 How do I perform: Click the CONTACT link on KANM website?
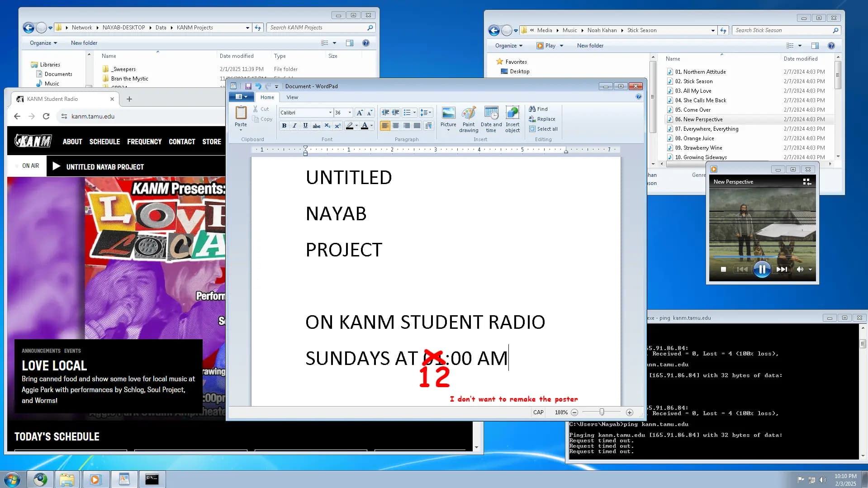pyautogui.click(x=182, y=142)
